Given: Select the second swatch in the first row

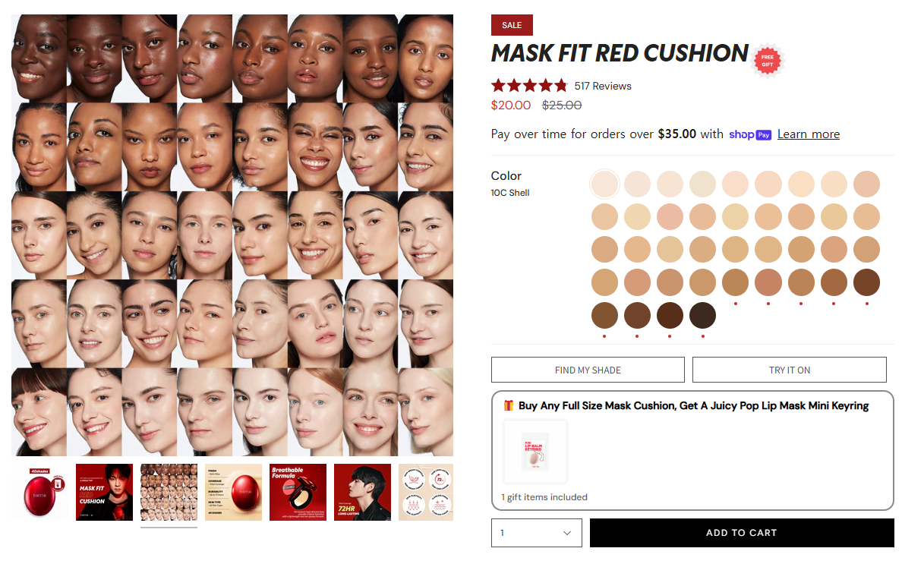Looking at the screenshot, I should [x=638, y=184].
